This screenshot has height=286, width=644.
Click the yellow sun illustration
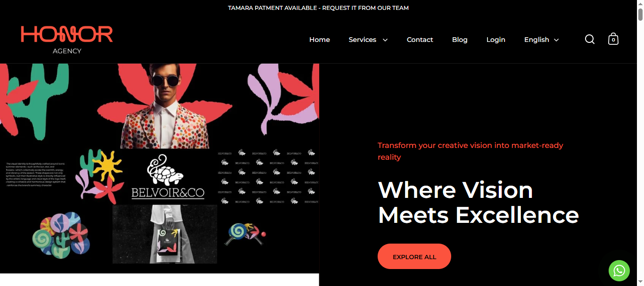pos(107,167)
